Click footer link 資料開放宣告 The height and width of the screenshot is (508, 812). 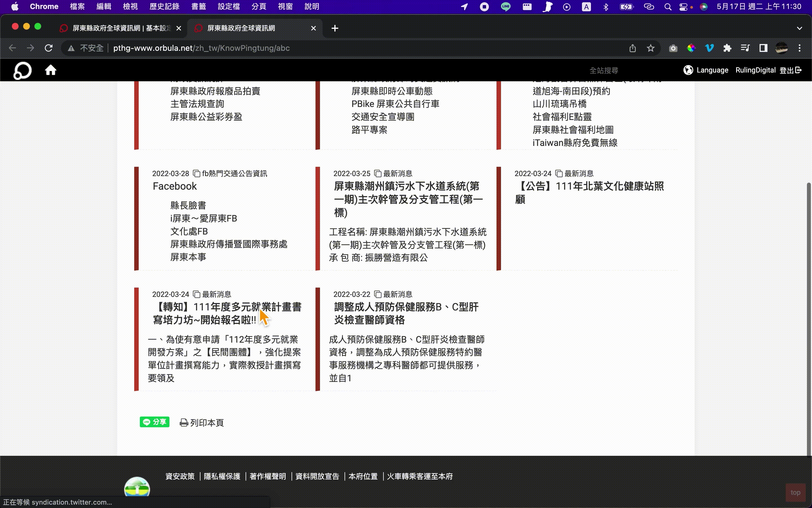click(x=317, y=476)
